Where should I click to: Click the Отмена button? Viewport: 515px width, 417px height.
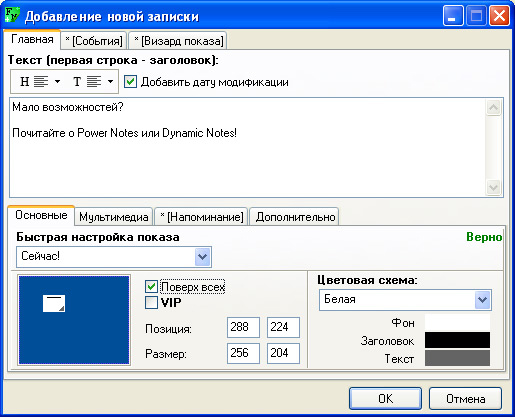tap(465, 398)
